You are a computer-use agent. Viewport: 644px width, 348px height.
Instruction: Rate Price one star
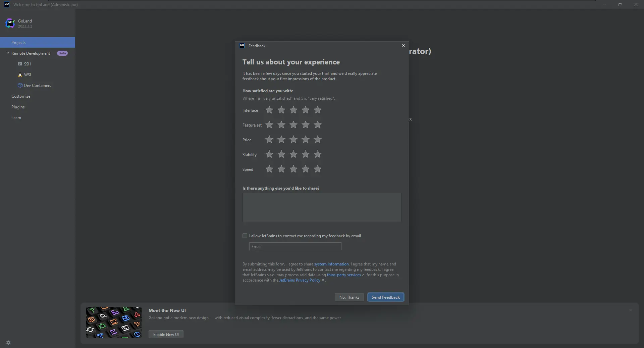coord(269,140)
